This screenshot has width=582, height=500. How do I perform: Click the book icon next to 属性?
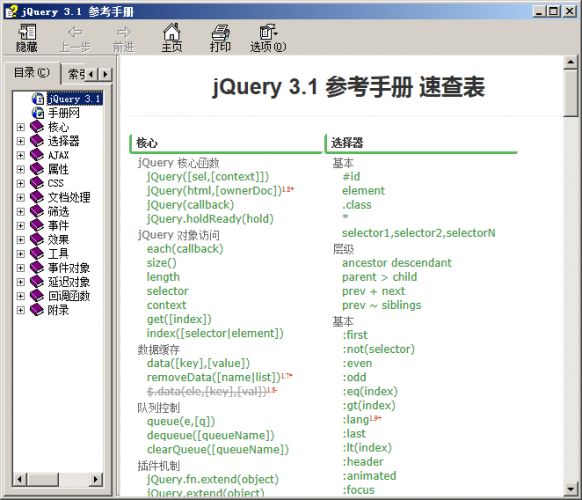(x=37, y=169)
